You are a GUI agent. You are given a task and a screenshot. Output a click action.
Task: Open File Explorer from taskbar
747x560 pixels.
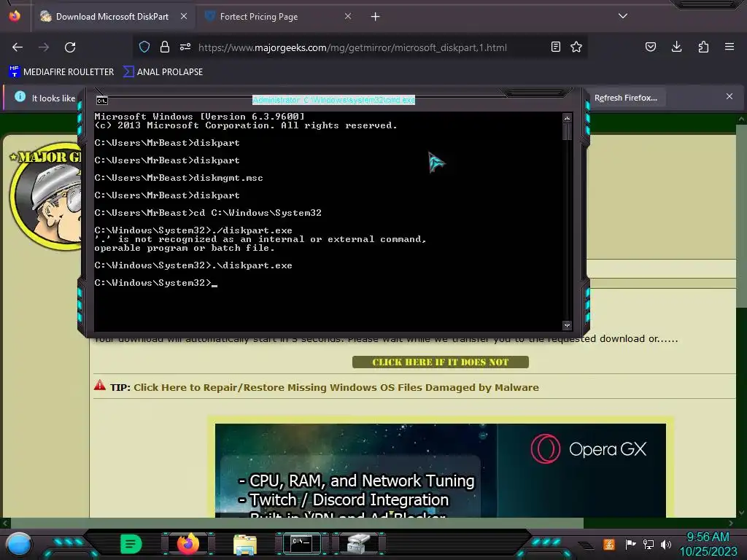(x=245, y=544)
